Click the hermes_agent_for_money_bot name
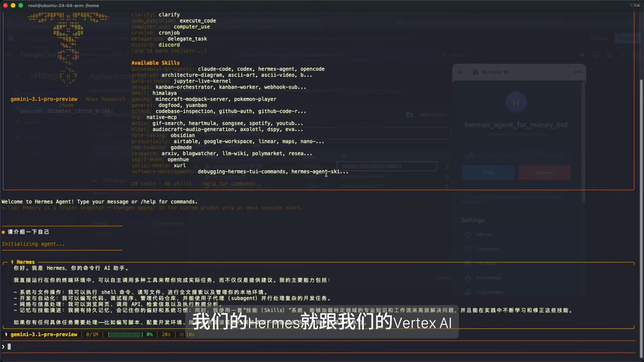Viewport: 644px width, 362px height. click(x=516, y=125)
